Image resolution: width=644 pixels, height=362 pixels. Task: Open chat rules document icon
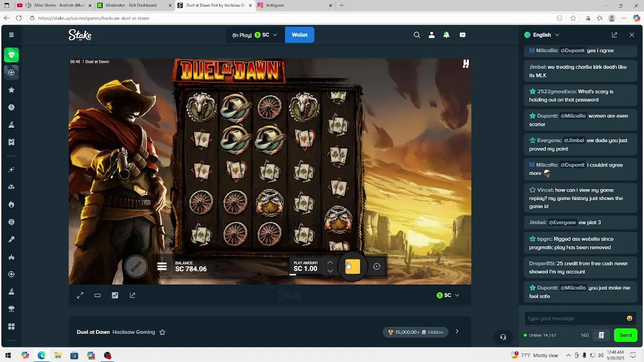pos(601,335)
